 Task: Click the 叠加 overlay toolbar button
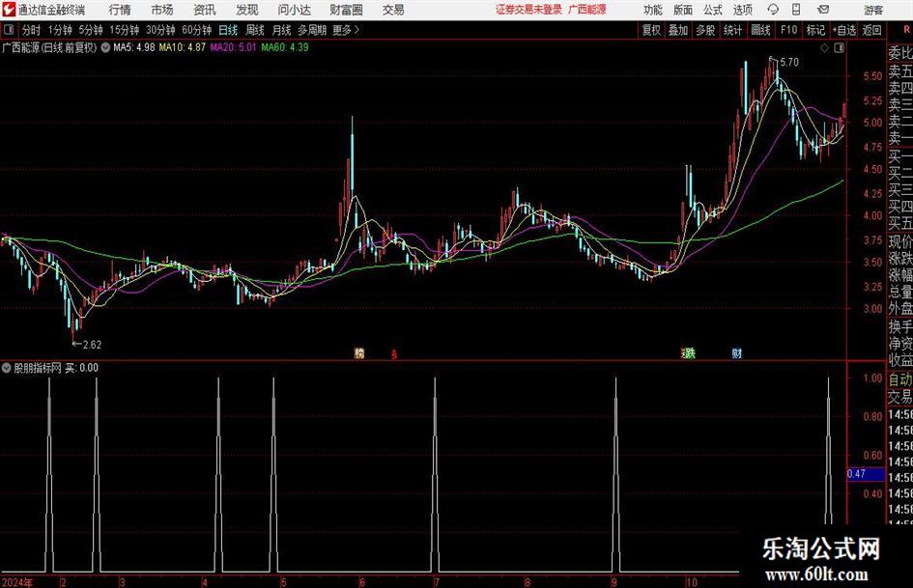tap(678, 30)
